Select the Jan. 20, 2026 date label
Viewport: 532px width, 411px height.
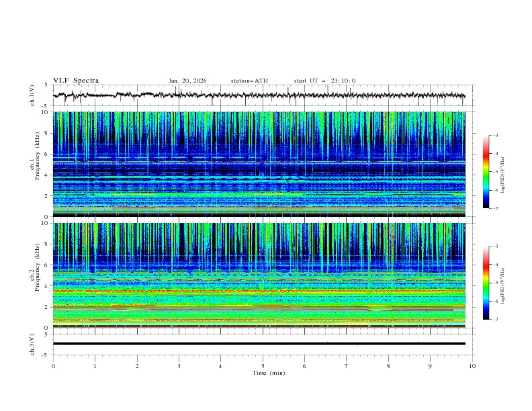[187, 81]
